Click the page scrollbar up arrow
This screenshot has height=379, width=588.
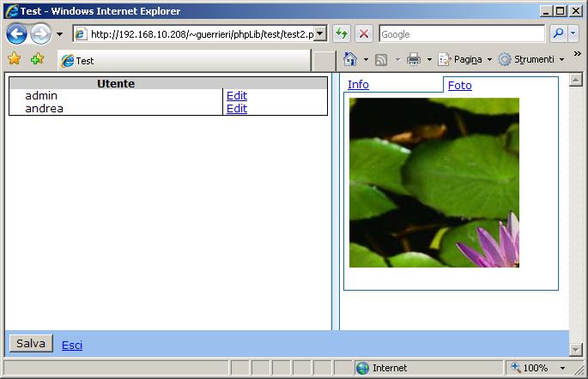click(575, 80)
